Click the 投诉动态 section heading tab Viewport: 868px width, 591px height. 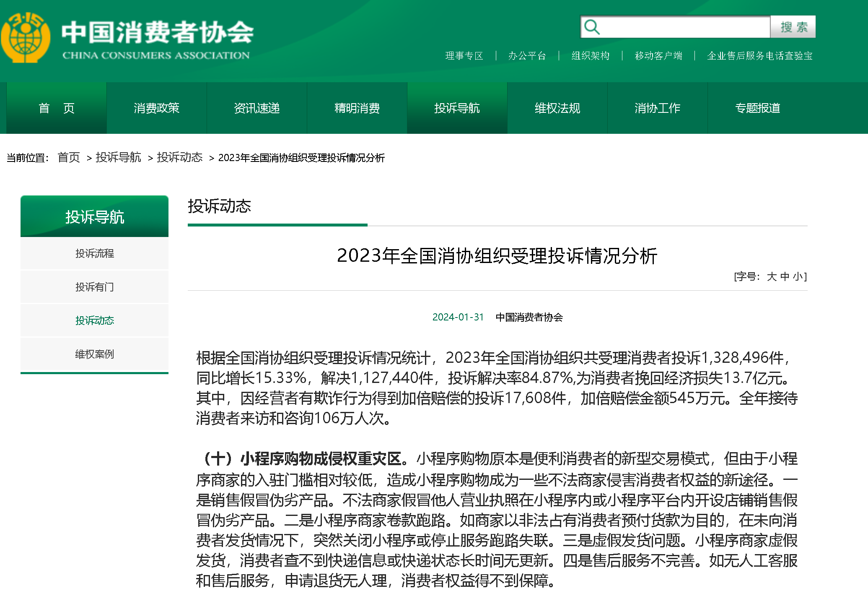coord(219,206)
